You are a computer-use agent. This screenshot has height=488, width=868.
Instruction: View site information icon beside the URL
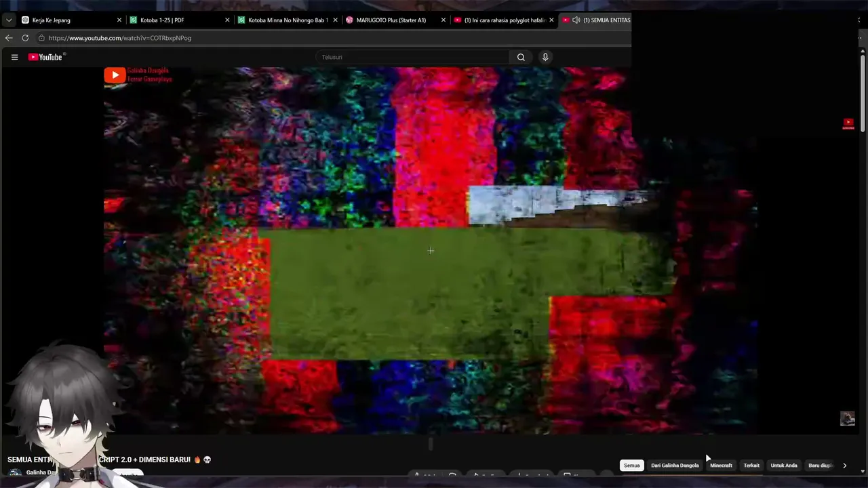(x=41, y=38)
